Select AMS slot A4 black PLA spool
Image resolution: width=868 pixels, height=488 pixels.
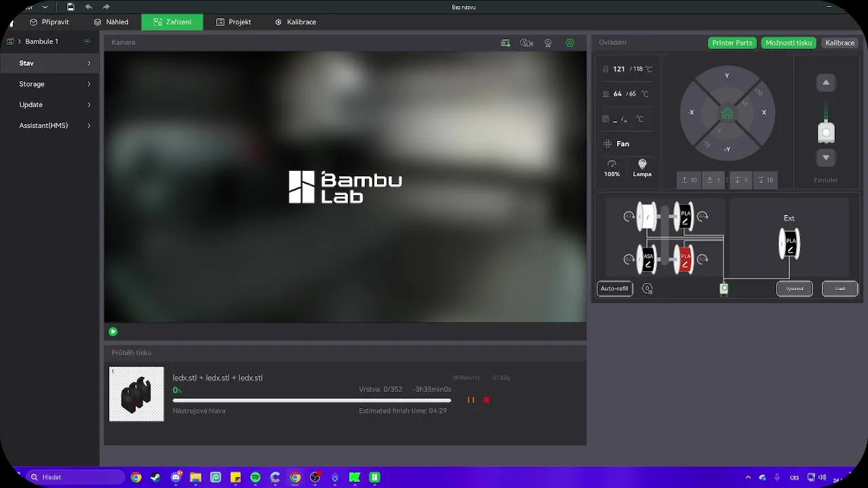pyautogui.click(x=685, y=217)
